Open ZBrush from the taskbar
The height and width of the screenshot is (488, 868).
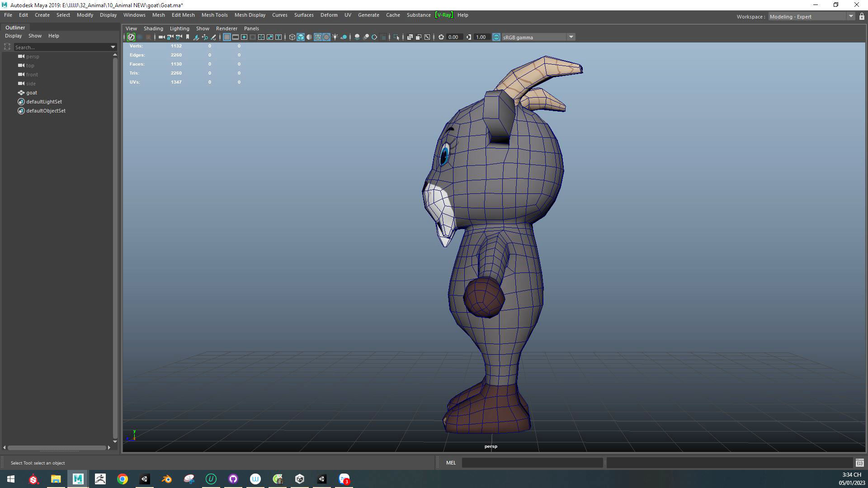click(x=100, y=479)
